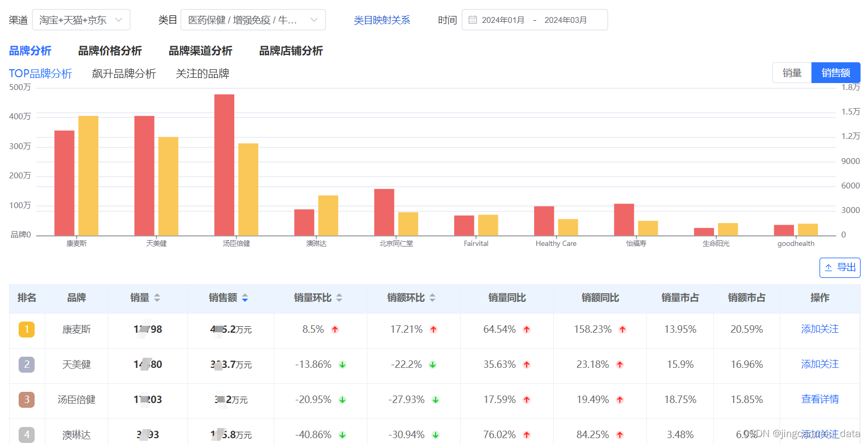
Task: Click brand name 汤臣倍健 in table
Action: pyautogui.click(x=77, y=400)
